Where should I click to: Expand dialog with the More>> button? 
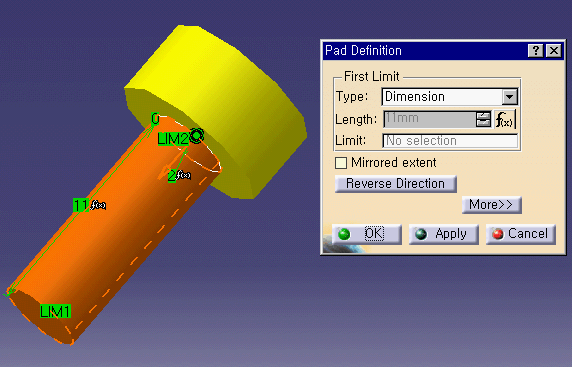tap(491, 205)
